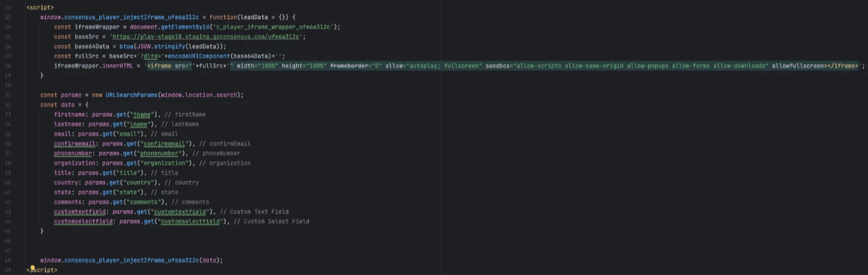Click the '// Custom Text Field' comment
Screen dimensions: 868x275
(254, 212)
